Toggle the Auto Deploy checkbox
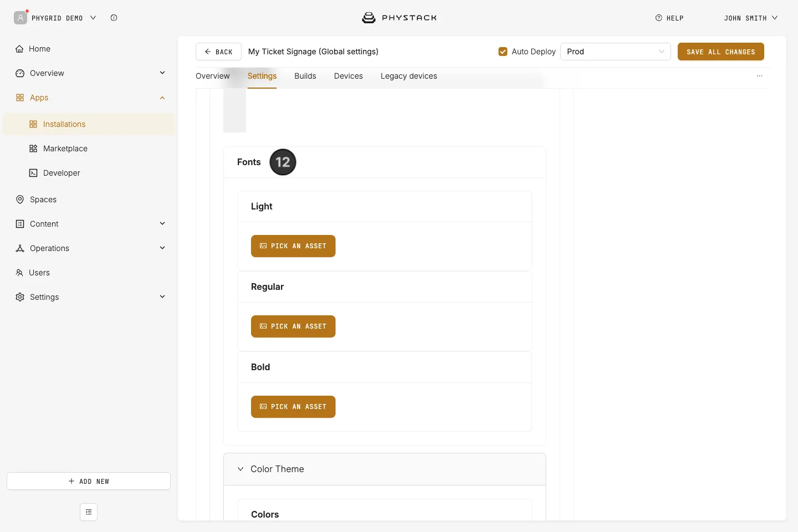 (503, 52)
